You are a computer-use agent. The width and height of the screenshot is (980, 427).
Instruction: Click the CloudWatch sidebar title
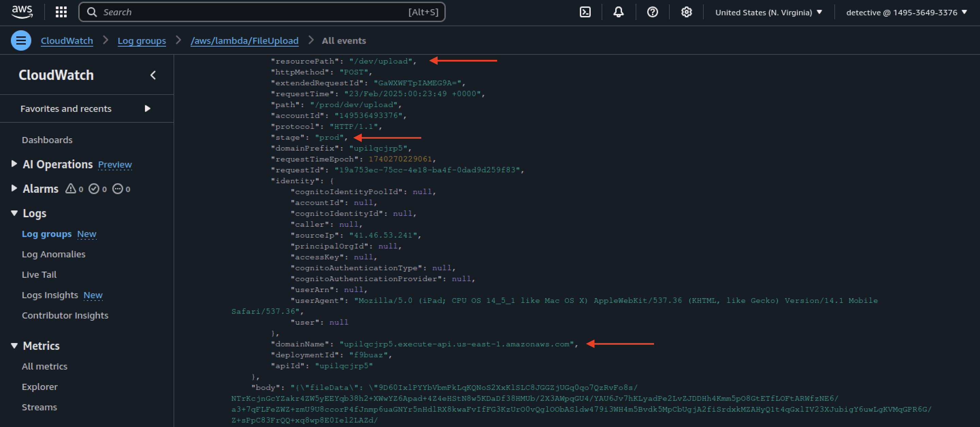click(56, 75)
